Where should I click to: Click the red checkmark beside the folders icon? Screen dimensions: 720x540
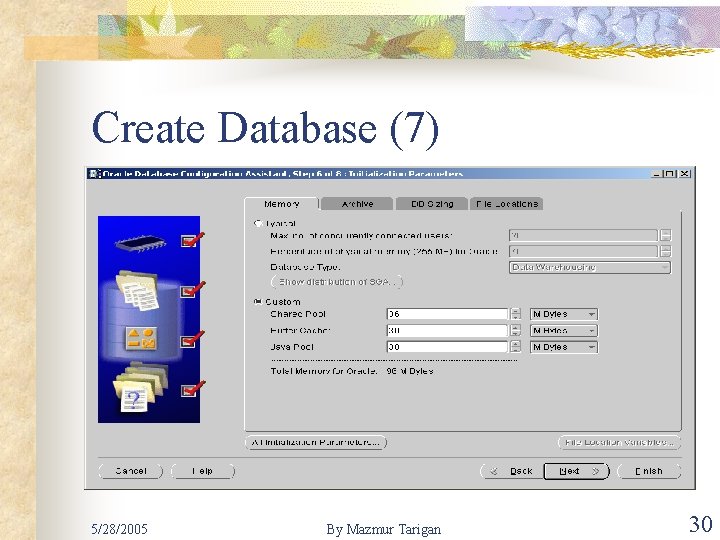[192, 388]
